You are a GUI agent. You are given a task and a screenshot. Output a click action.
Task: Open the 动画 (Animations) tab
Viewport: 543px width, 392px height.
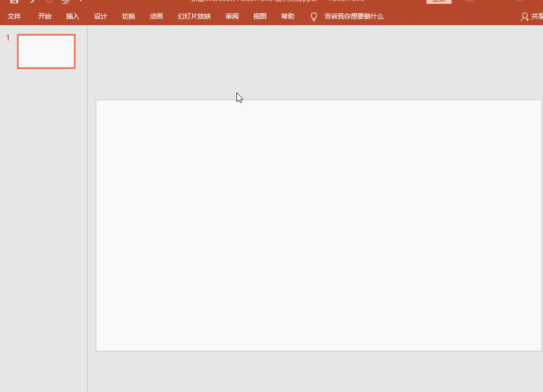click(157, 16)
